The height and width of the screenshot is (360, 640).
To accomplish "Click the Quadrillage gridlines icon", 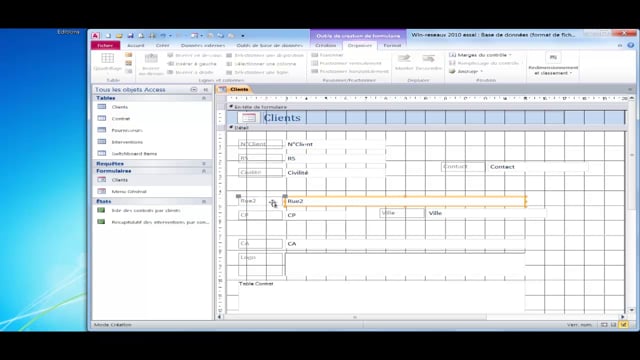I will [x=108, y=58].
